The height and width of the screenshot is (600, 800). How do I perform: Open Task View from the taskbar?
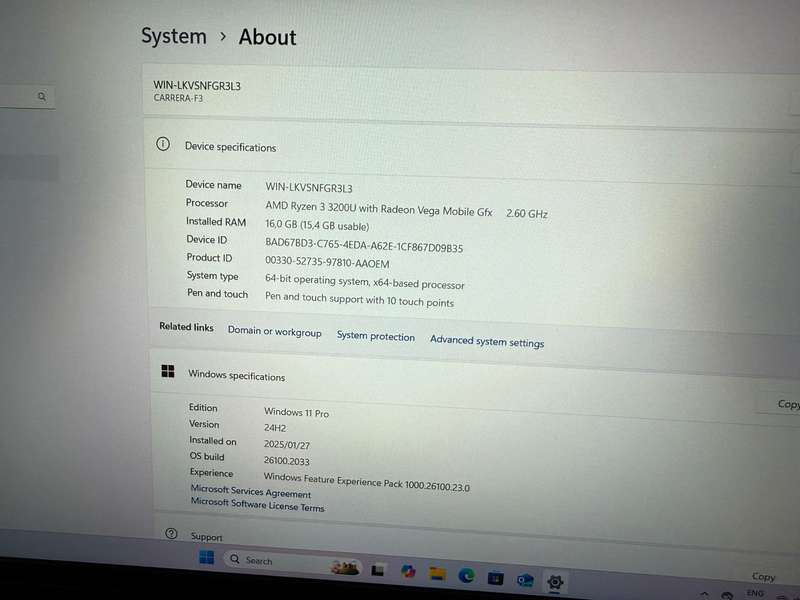pyautogui.click(x=378, y=569)
